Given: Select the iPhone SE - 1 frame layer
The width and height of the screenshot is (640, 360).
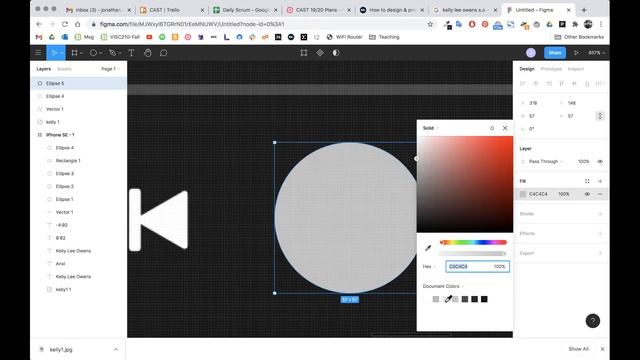Looking at the screenshot, I should (x=79, y=135).
